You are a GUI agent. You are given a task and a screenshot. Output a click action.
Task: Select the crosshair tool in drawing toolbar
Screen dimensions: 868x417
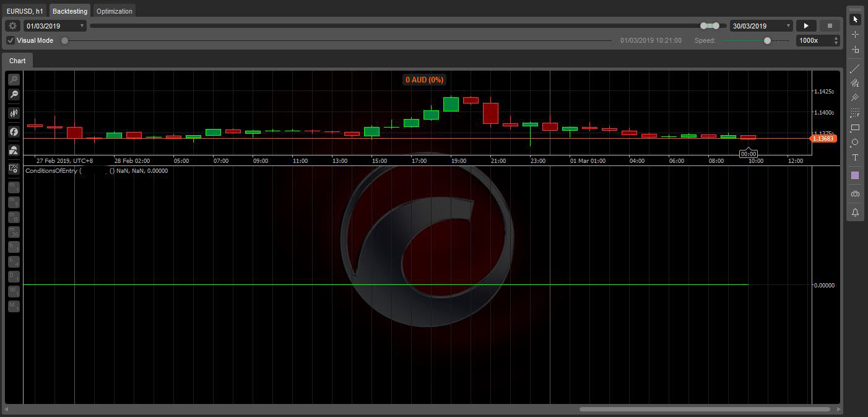[855, 35]
